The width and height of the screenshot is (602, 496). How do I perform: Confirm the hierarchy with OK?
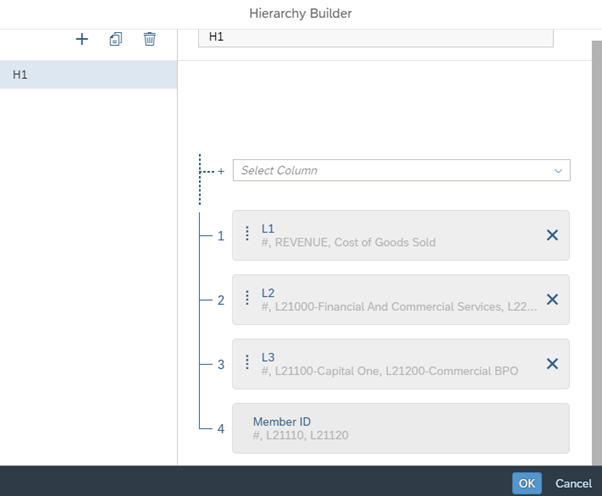527,483
